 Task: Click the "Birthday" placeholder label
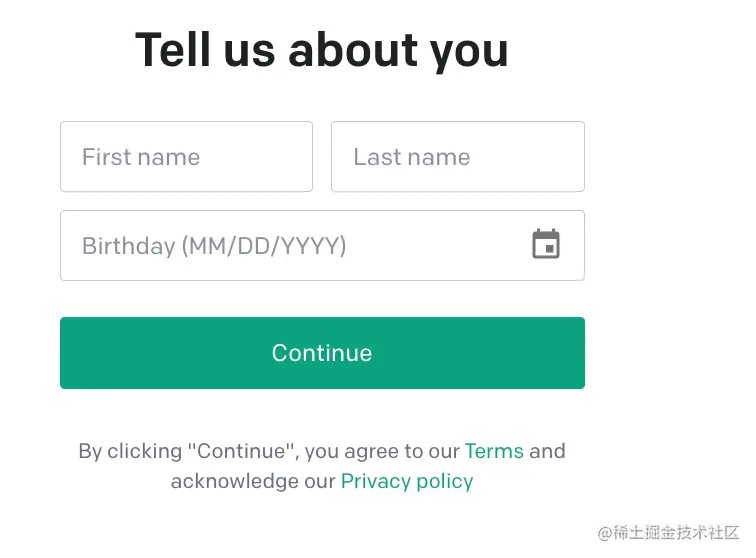click(x=129, y=246)
